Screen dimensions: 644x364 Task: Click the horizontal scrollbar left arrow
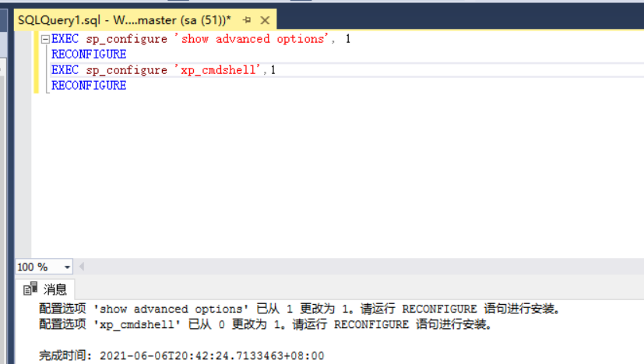(81, 267)
